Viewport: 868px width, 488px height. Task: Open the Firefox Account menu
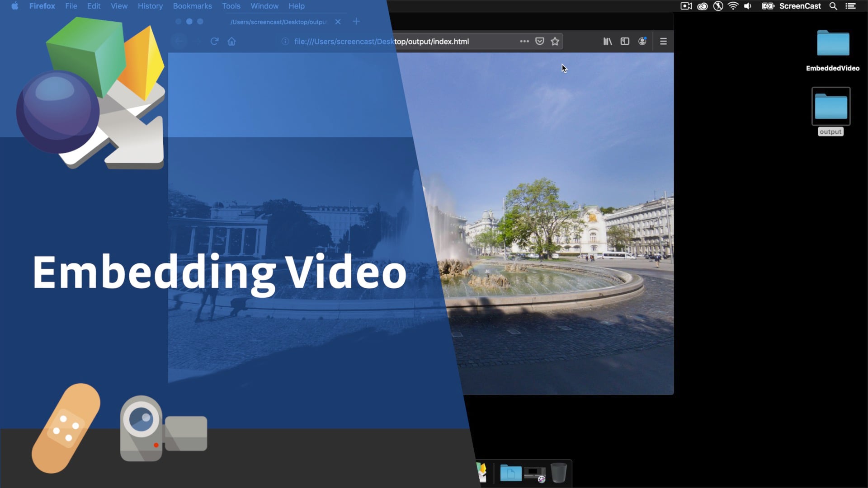click(642, 41)
